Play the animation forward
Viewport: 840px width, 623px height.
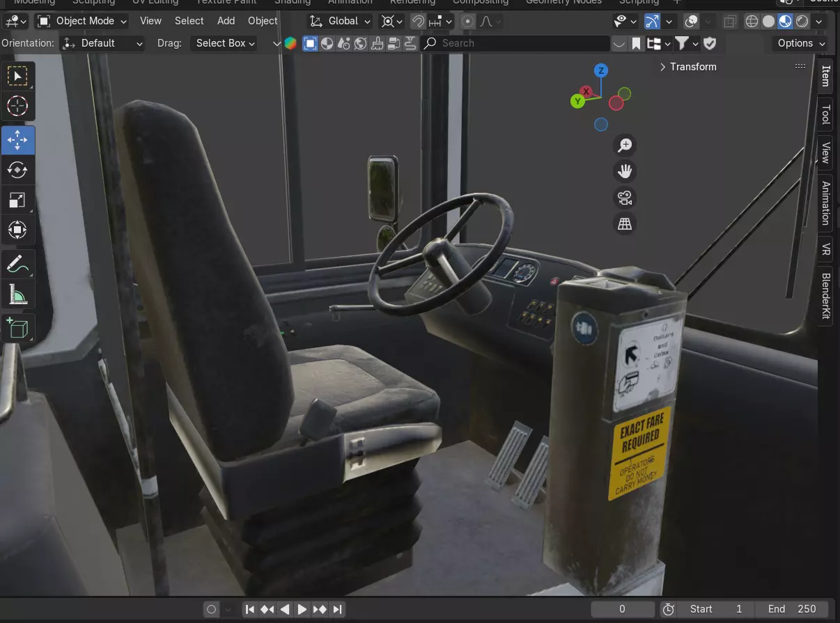(302, 609)
